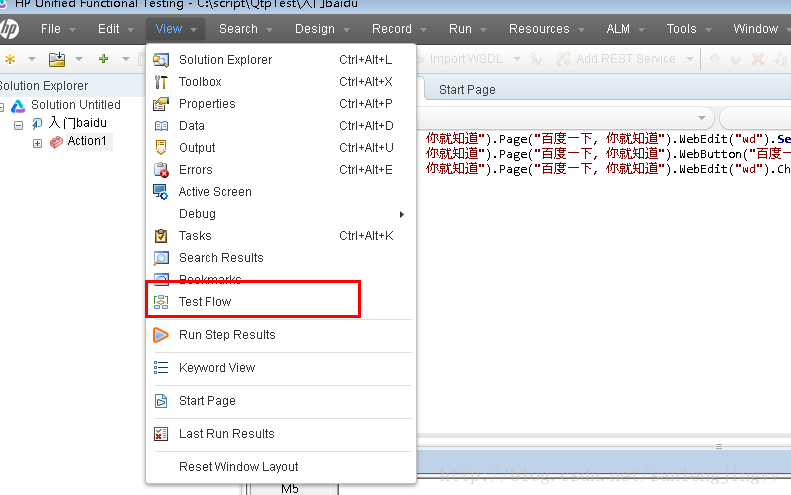
Task: Open the editor action combo box dropdown
Action: (x=702, y=118)
